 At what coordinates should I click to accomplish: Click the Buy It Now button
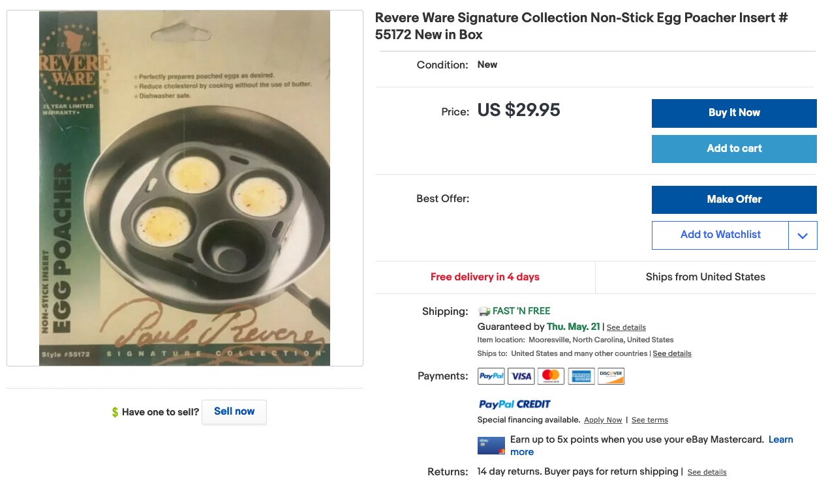pos(733,113)
